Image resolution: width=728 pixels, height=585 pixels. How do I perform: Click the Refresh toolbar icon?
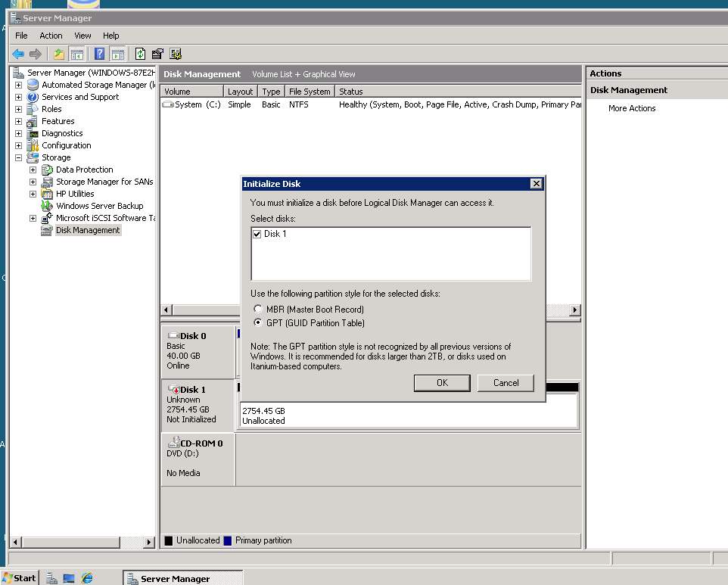(x=140, y=54)
